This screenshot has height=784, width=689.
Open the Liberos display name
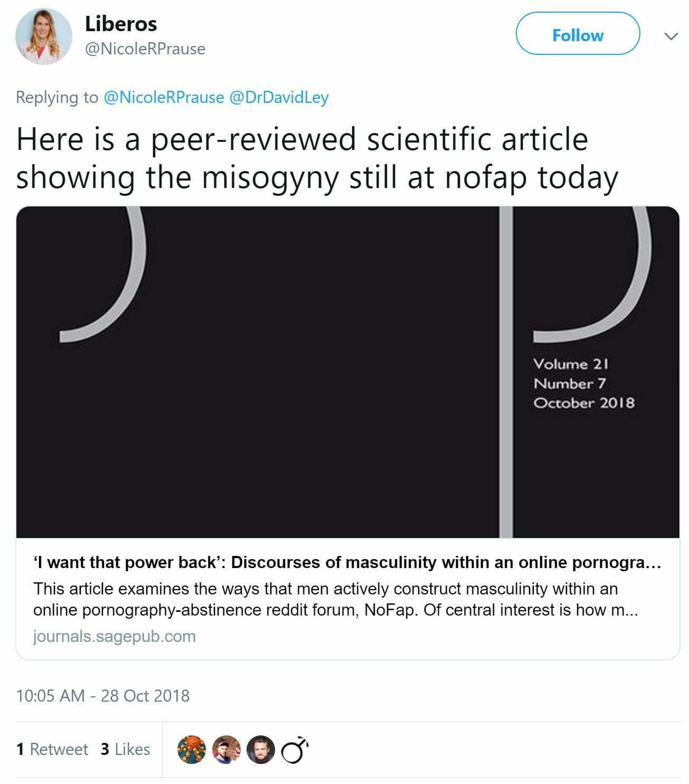coord(121,24)
